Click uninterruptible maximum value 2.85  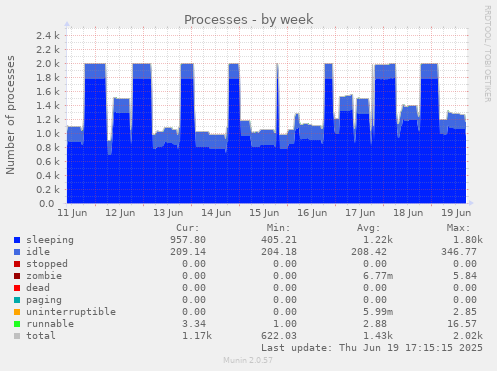click(x=465, y=312)
